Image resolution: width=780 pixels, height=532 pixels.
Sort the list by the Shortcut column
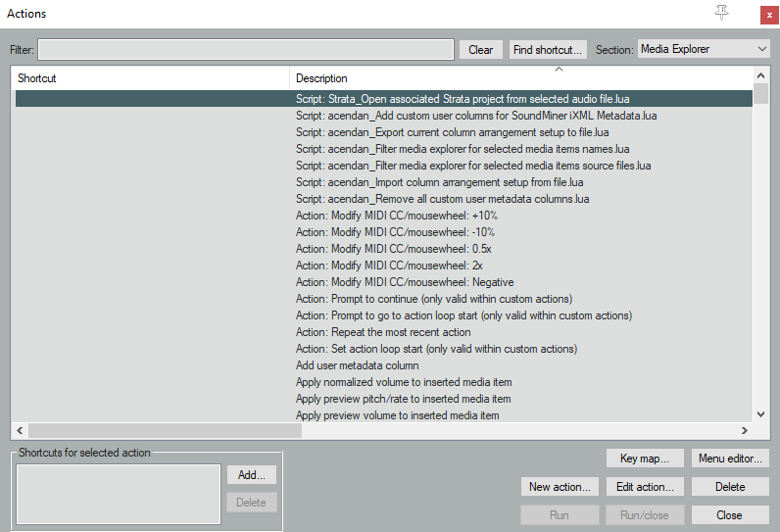151,78
